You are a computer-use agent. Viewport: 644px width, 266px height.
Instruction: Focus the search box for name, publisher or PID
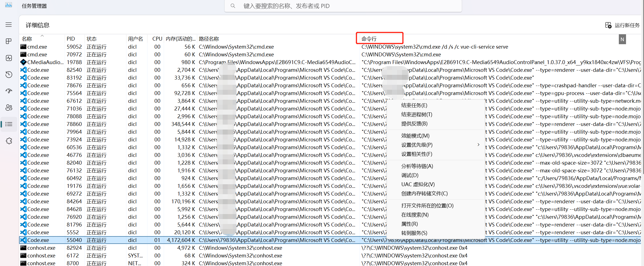pyautogui.click(x=343, y=6)
